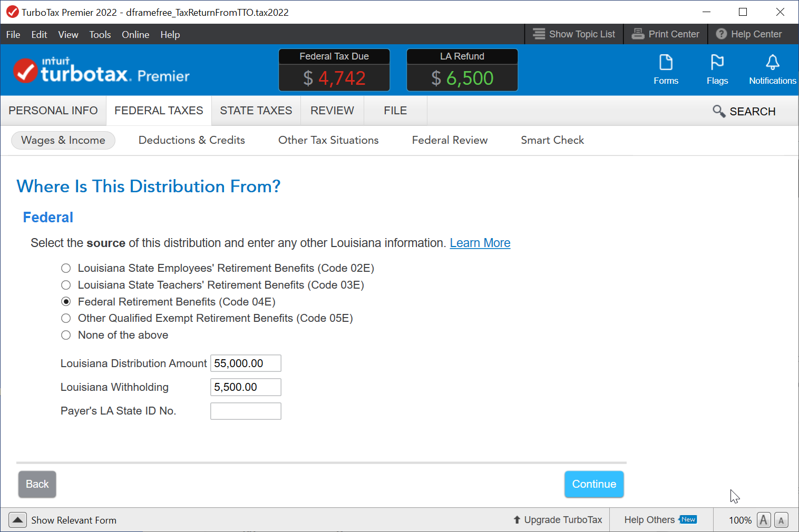Click the Louisiana Withholding field
Screen dimensions: 799x532
point(246,387)
